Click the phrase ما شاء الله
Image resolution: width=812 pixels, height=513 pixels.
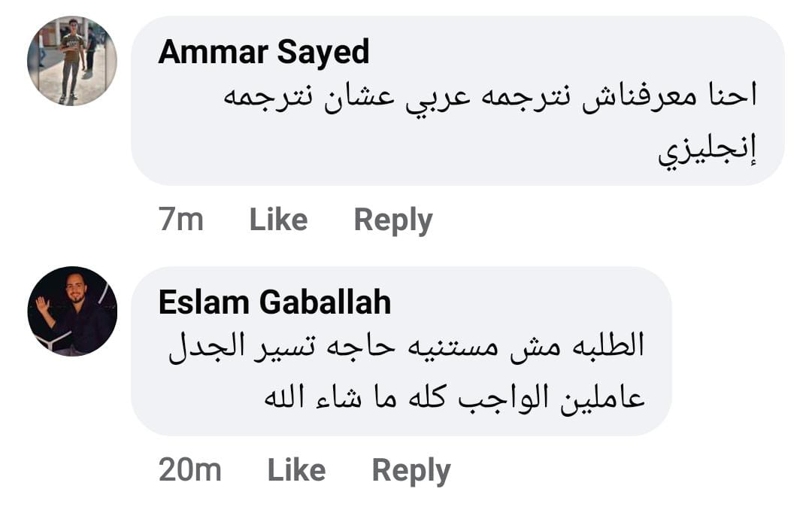[x=317, y=396]
